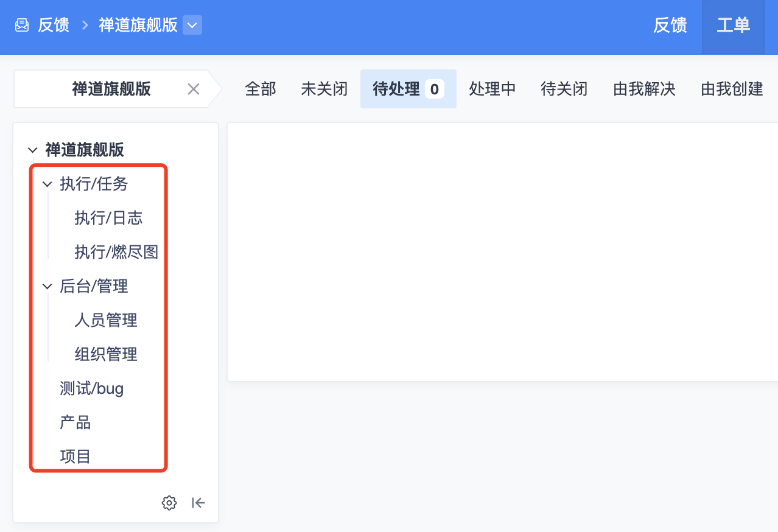Switch to the 工单 navigation tab
Viewport: 778px width, 532px height.
pyautogui.click(x=733, y=26)
